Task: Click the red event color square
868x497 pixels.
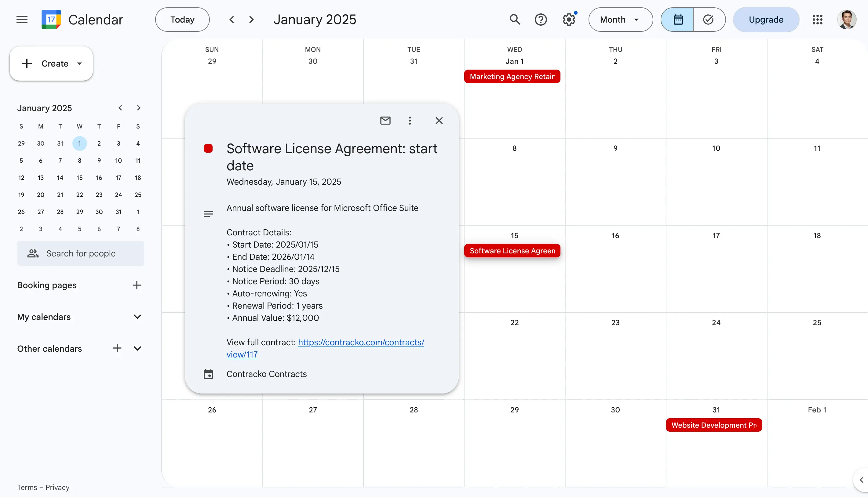Action: tap(208, 148)
